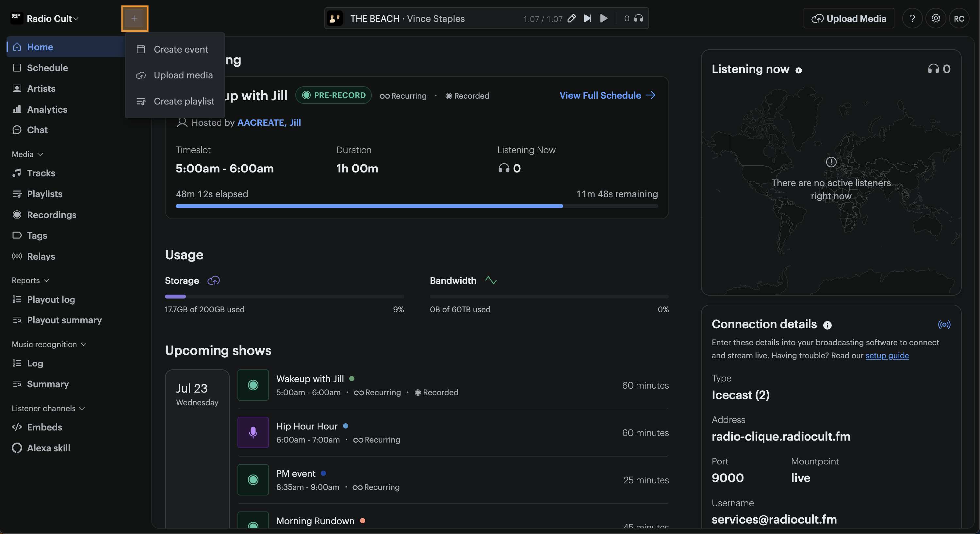Click the headphones listener count in player
Screen dimensions: 980x534
point(633,18)
